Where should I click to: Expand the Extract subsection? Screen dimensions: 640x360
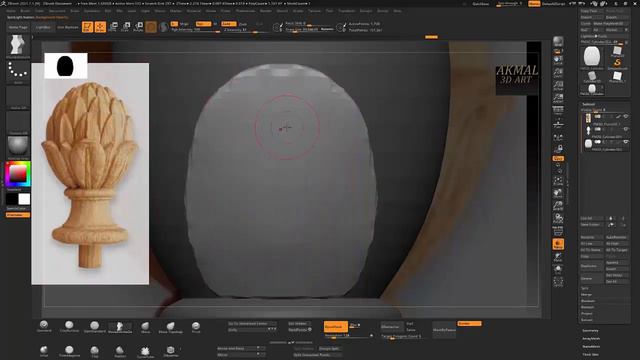(587, 320)
